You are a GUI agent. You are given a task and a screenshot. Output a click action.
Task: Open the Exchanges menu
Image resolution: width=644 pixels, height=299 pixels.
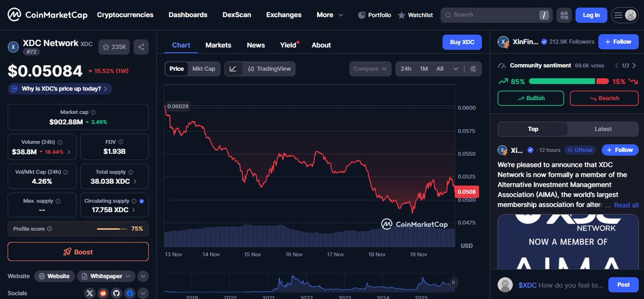[284, 15]
